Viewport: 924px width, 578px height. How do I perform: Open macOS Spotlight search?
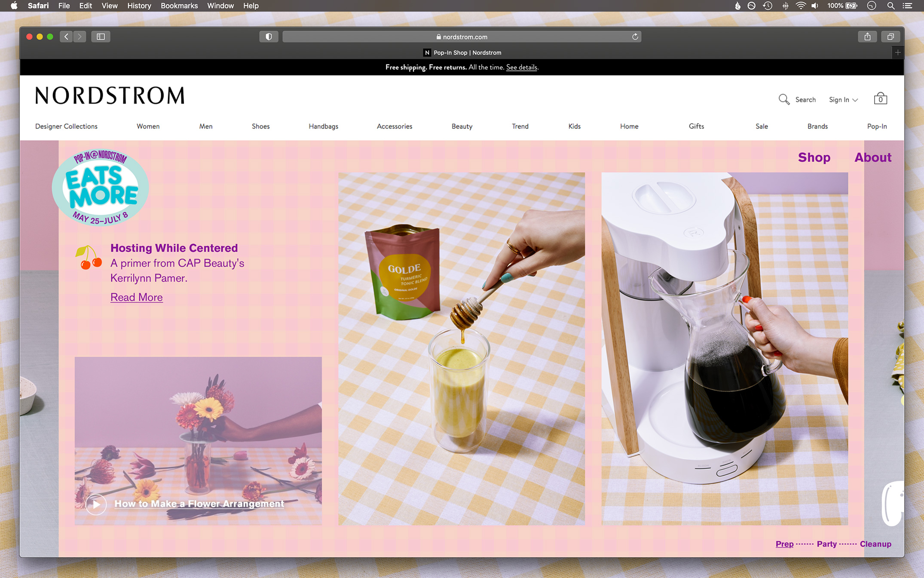(890, 6)
